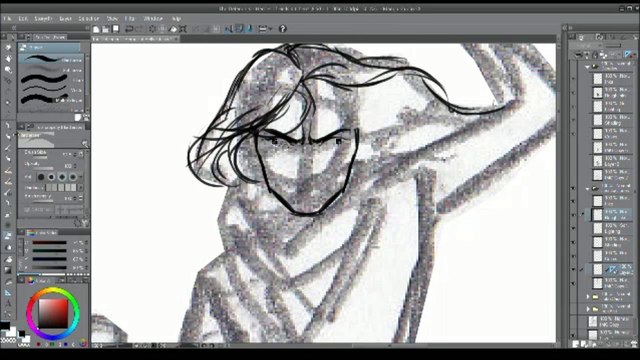Collapse the top expanded layer folder

[587, 66]
